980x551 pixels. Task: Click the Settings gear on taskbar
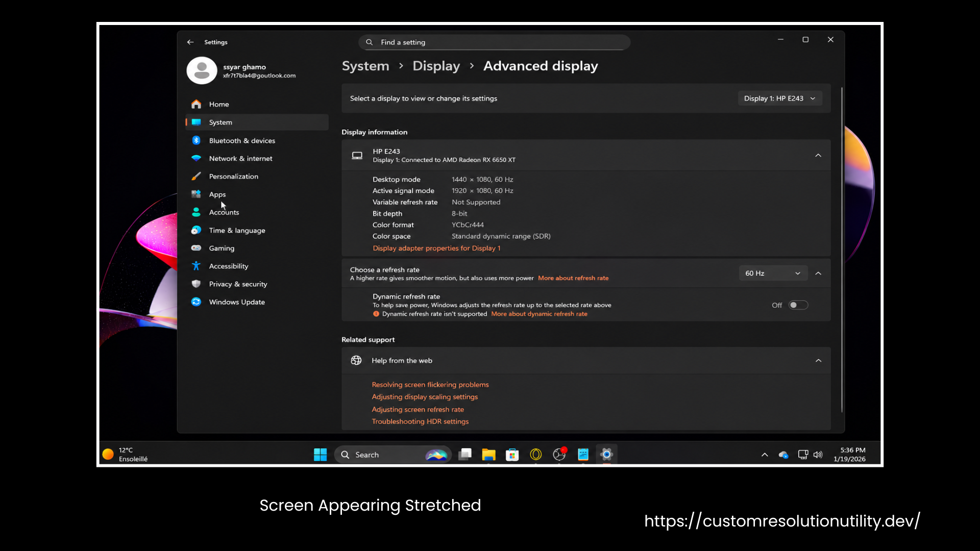click(606, 455)
